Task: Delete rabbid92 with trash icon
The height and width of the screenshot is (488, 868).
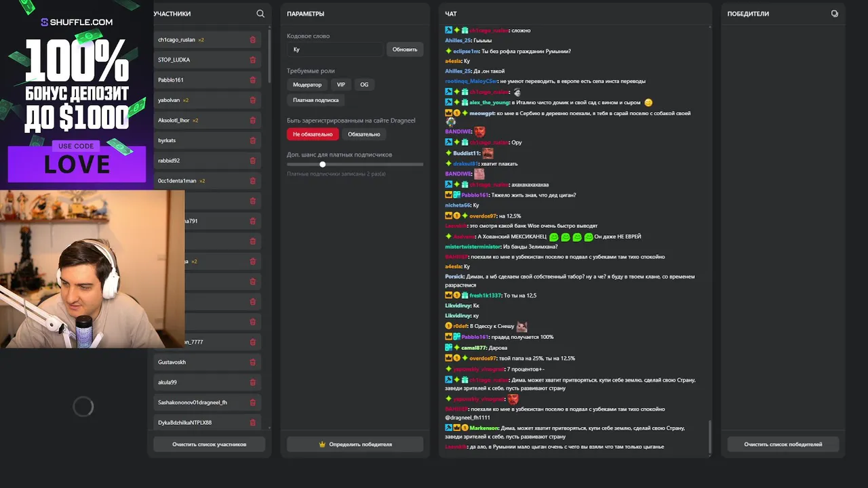Action: tap(253, 161)
